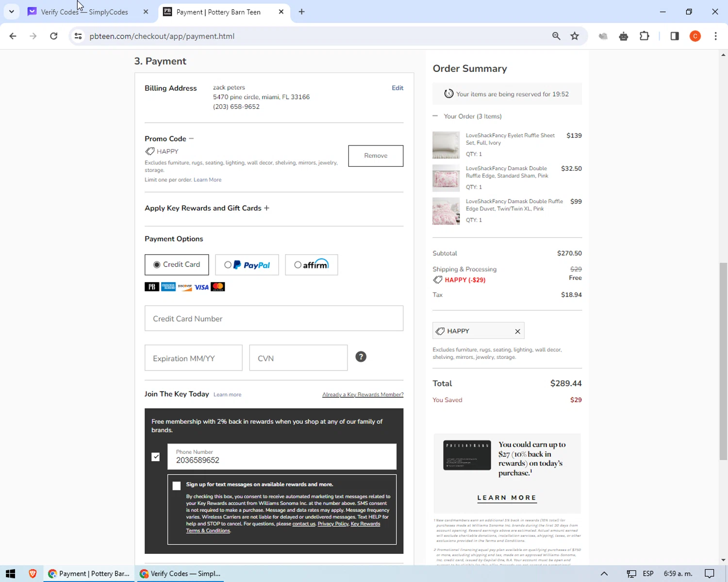Click the robot extension icon
728x582 pixels.
[624, 36]
